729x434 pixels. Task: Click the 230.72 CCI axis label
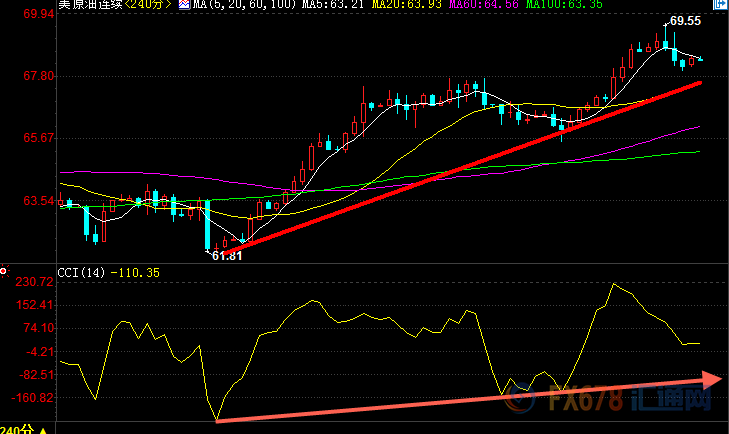34,282
